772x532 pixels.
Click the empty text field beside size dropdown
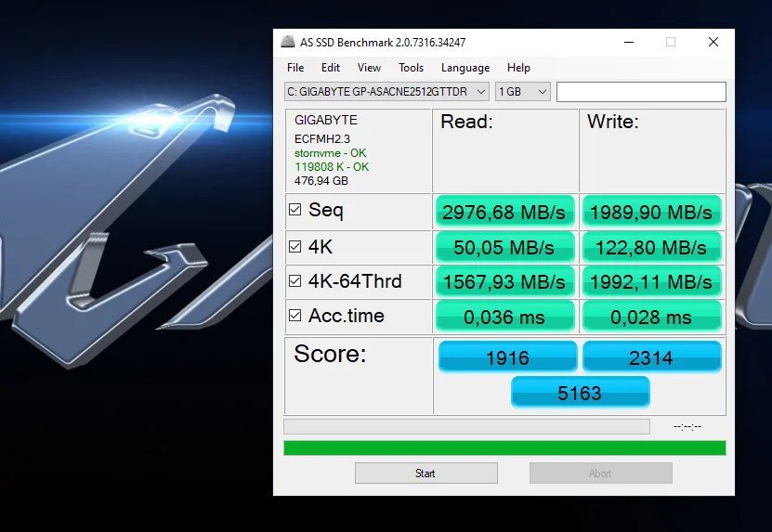click(x=641, y=92)
